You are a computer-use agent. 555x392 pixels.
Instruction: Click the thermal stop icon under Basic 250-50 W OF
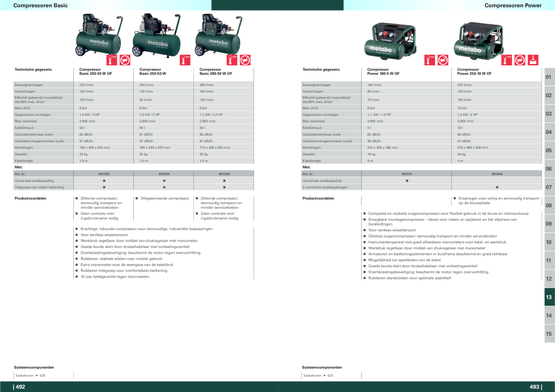click(111, 60)
